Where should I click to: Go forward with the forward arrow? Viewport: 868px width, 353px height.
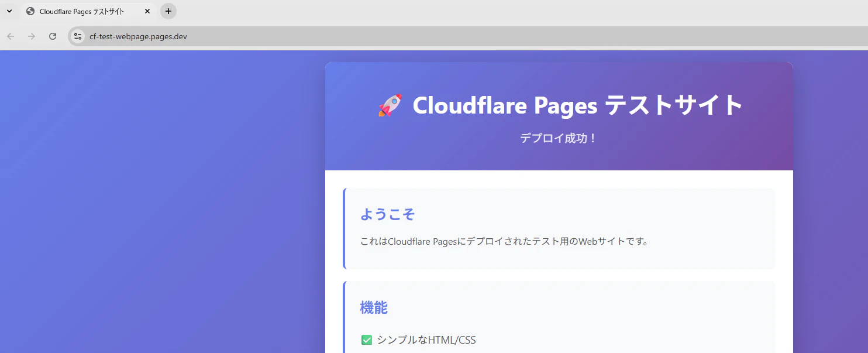pos(32,36)
